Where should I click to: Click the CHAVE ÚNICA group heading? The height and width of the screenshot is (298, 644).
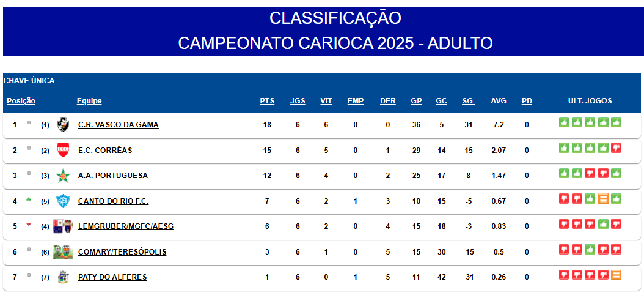[29, 81]
